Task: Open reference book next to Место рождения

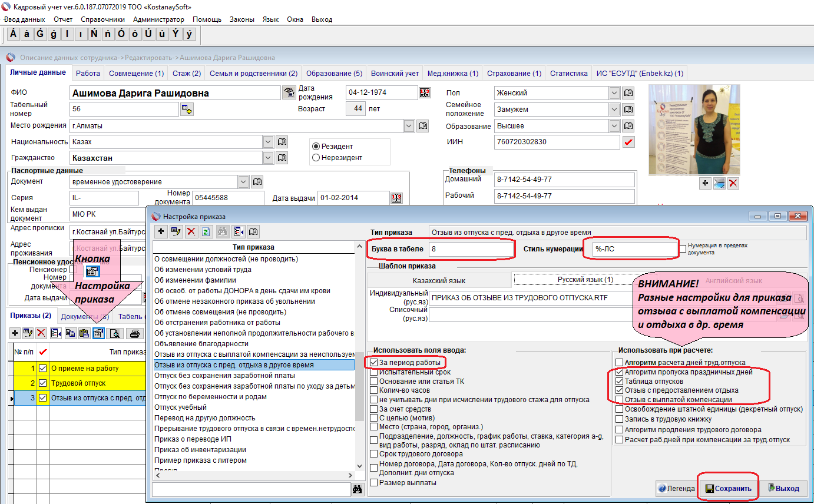Action: [x=422, y=126]
